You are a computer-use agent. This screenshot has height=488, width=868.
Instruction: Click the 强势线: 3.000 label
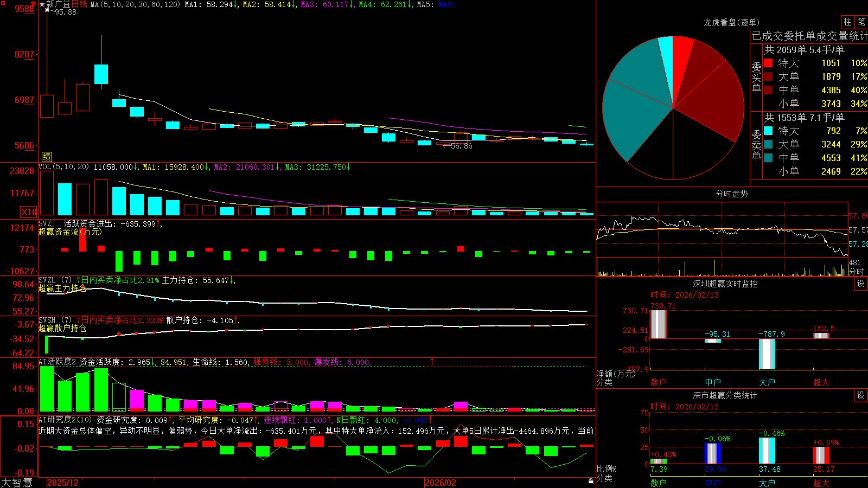(282, 362)
